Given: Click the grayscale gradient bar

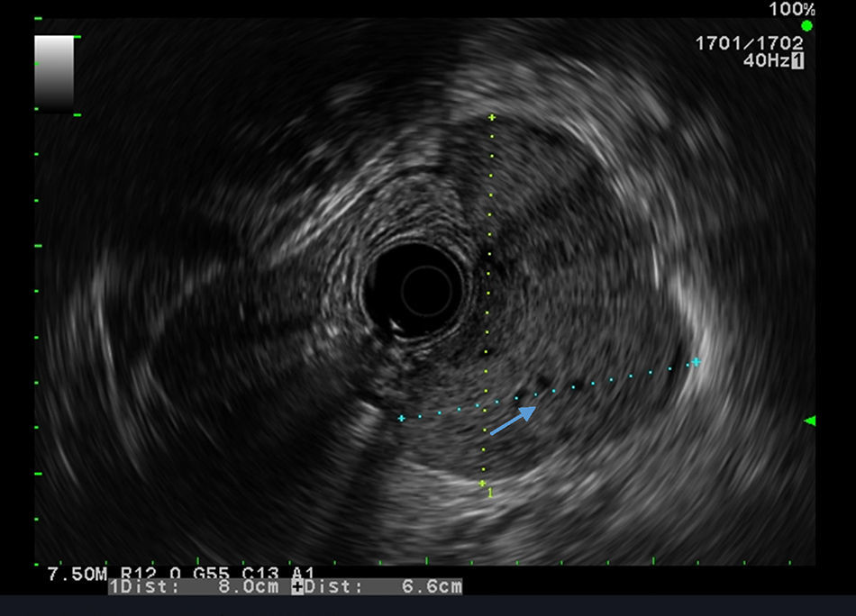Looking at the screenshot, I should click(x=54, y=73).
